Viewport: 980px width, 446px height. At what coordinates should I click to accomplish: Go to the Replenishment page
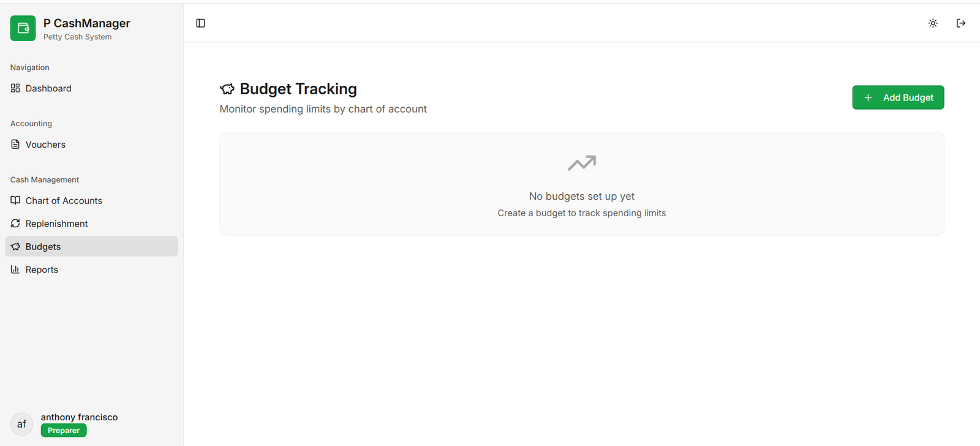[56, 224]
